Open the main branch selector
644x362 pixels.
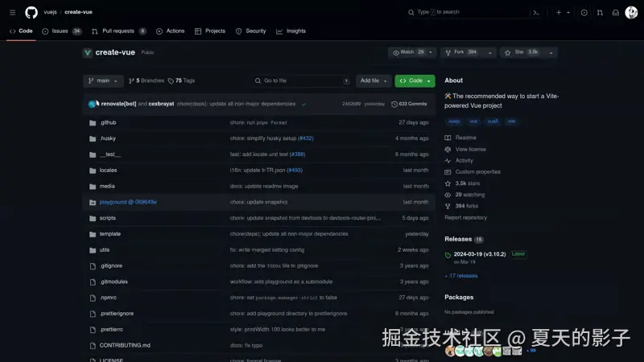click(103, 81)
